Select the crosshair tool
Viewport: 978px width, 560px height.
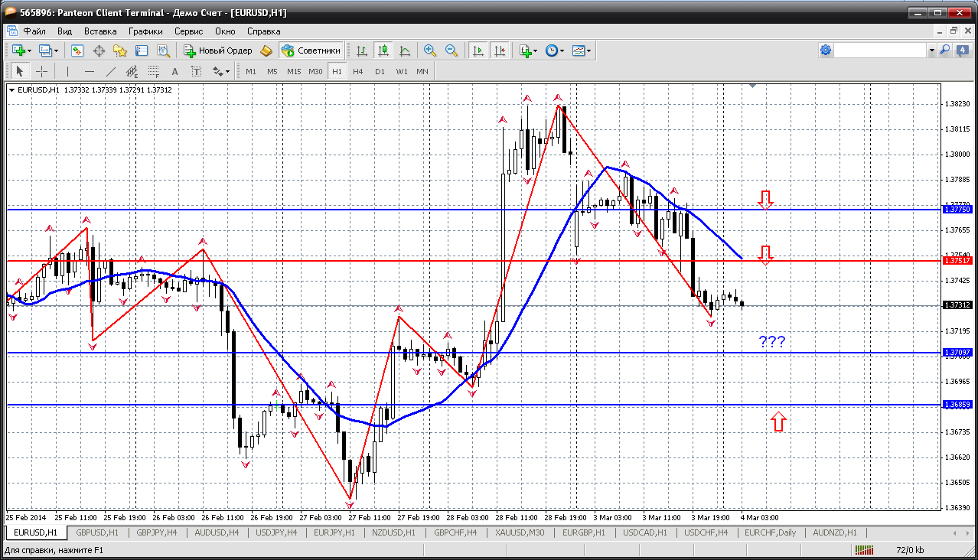coord(41,71)
